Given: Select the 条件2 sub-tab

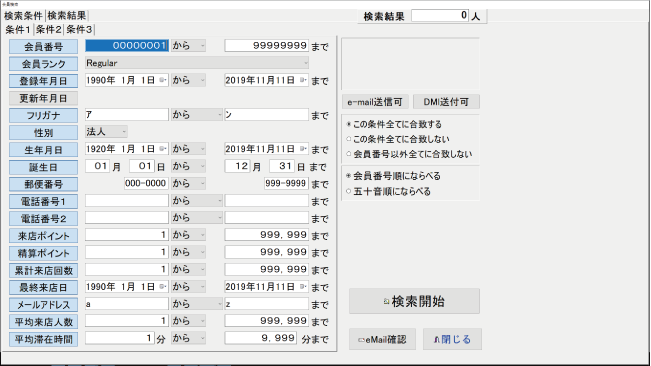Looking at the screenshot, I should click(x=49, y=29).
